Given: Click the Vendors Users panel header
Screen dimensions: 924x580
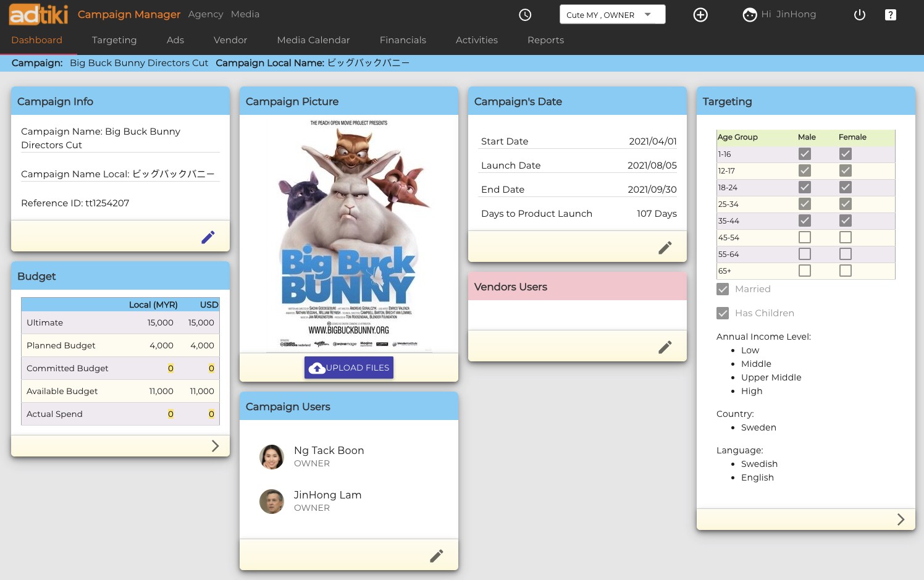Looking at the screenshot, I should (577, 287).
